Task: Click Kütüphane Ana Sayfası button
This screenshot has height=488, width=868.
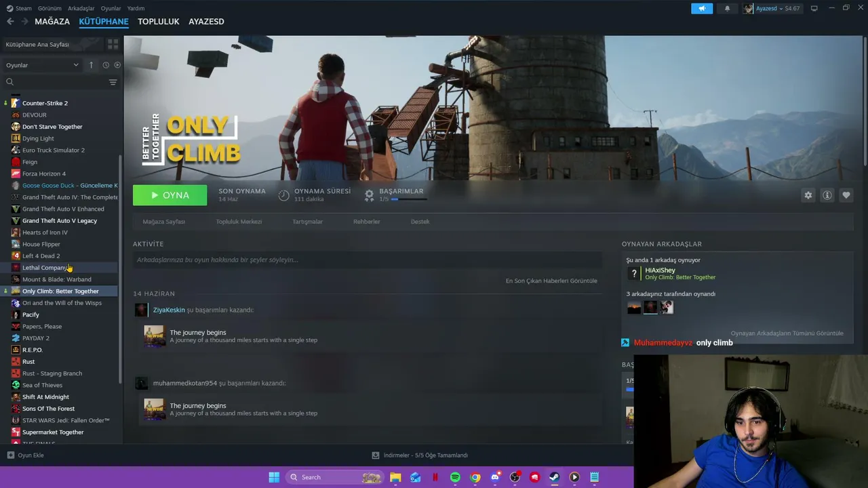Action: click(53, 44)
